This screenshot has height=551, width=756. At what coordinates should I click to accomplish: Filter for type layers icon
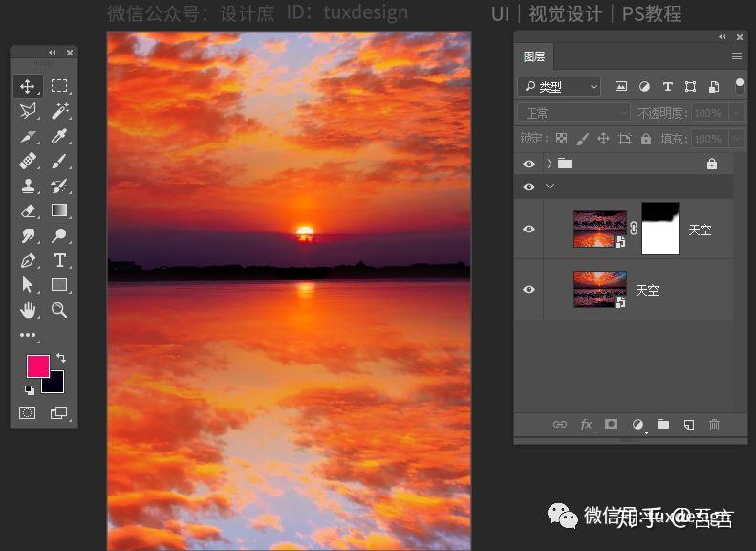pos(667,86)
